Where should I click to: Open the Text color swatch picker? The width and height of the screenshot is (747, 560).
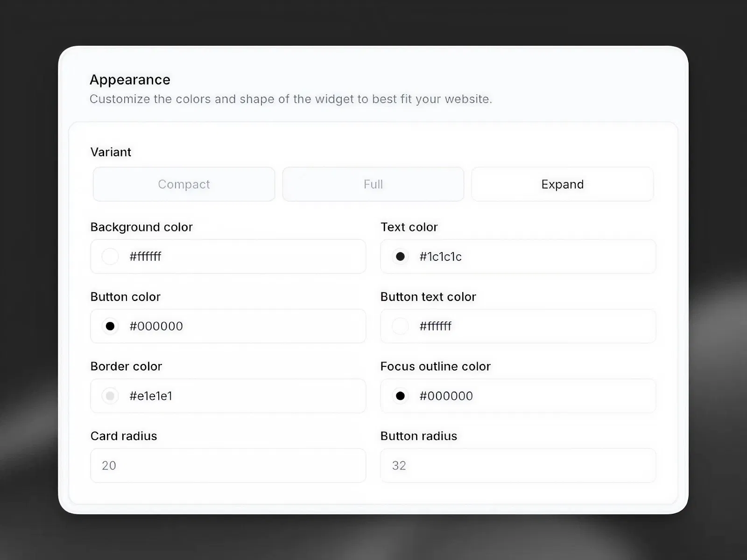(400, 256)
